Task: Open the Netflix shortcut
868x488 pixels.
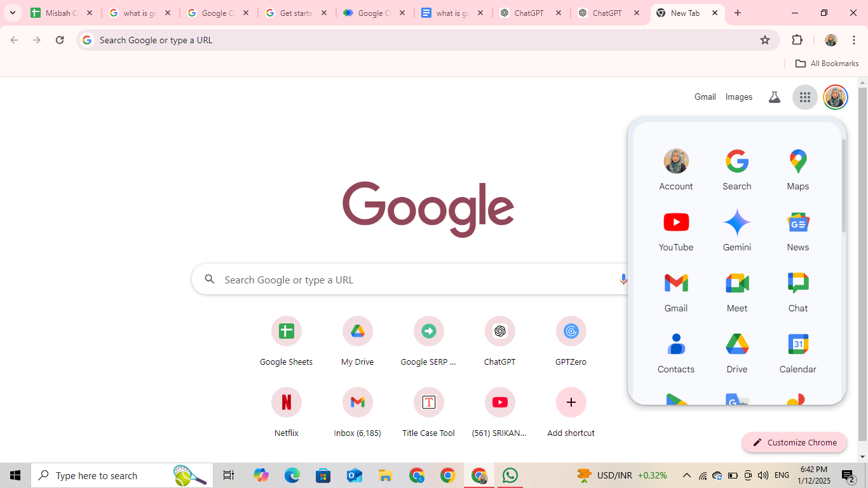Action: tap(287, 413)
